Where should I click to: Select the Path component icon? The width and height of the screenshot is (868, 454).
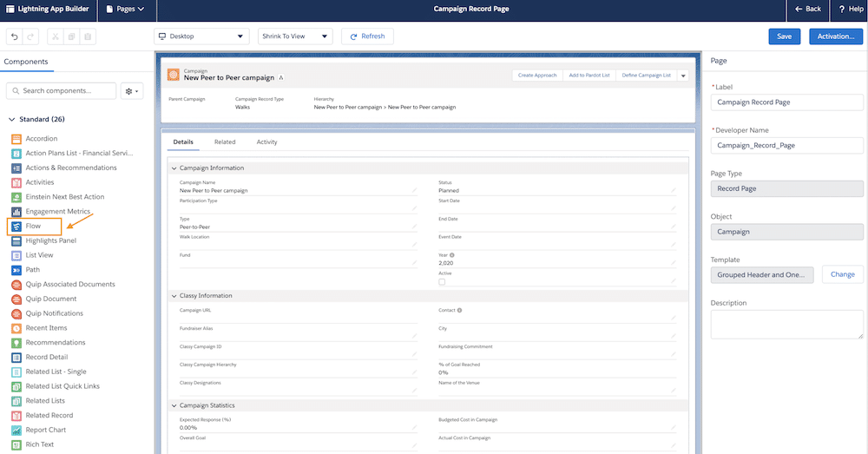click(x=16, y=270)
